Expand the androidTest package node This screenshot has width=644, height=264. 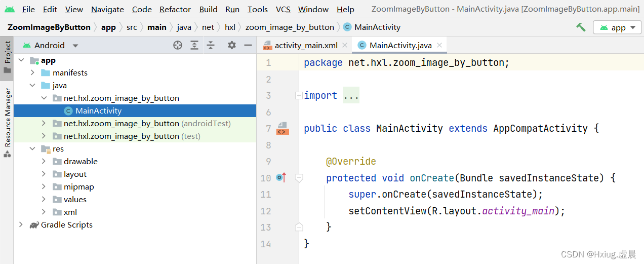click(44, 124)
